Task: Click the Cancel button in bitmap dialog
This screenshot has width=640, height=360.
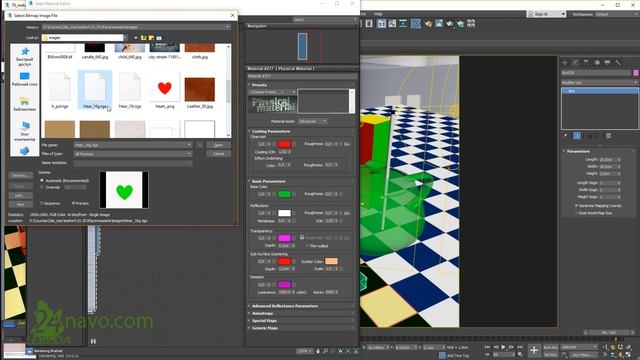Action: [x=218, y=154]
